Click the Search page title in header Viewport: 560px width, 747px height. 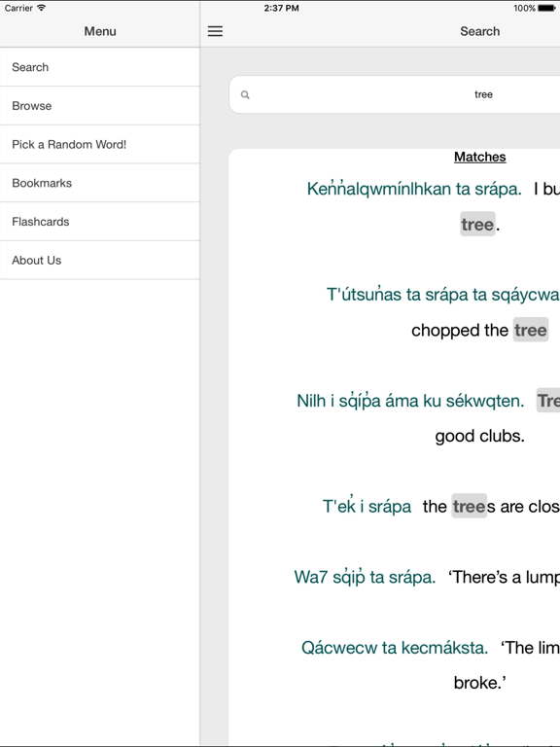coord(480,31)
